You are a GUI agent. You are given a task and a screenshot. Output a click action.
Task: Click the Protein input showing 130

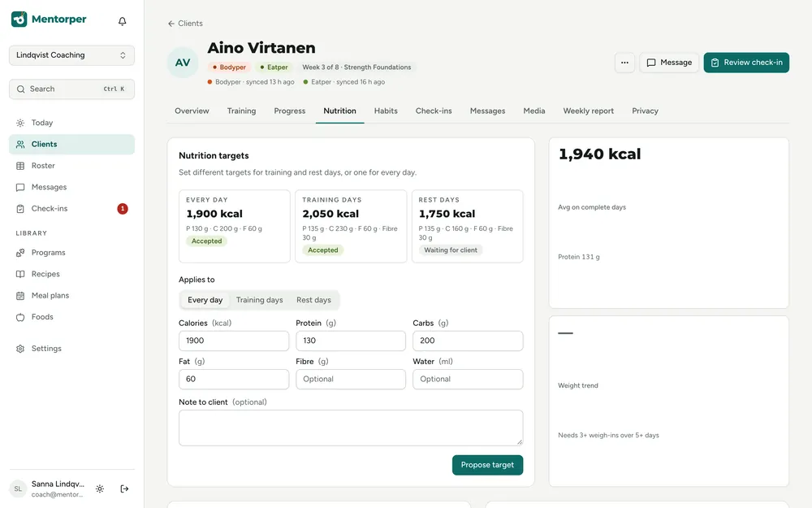click(x=351, y=341)
